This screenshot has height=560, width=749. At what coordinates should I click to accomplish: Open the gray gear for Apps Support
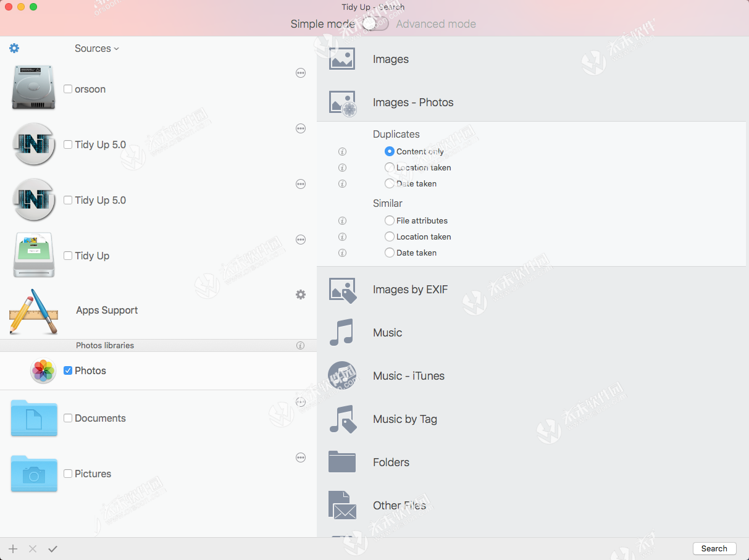[301, 295]
